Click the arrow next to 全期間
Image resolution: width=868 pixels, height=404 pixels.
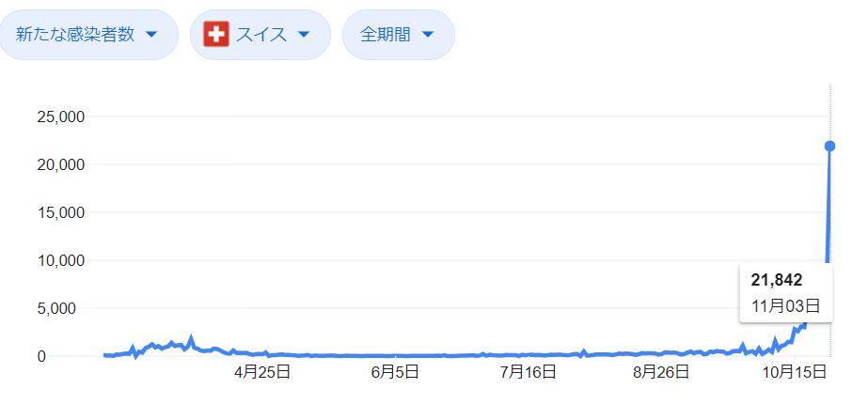click(x=428, y=35)
